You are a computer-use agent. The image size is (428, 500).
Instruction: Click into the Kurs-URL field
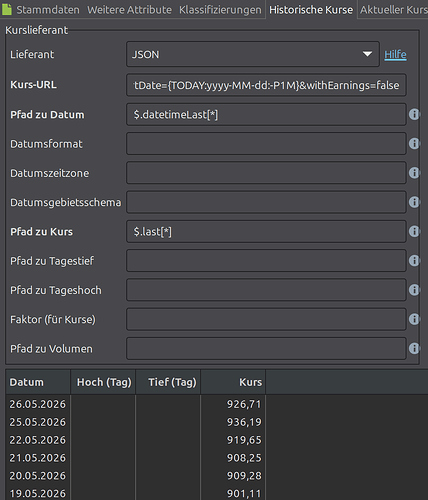(266, 85)
